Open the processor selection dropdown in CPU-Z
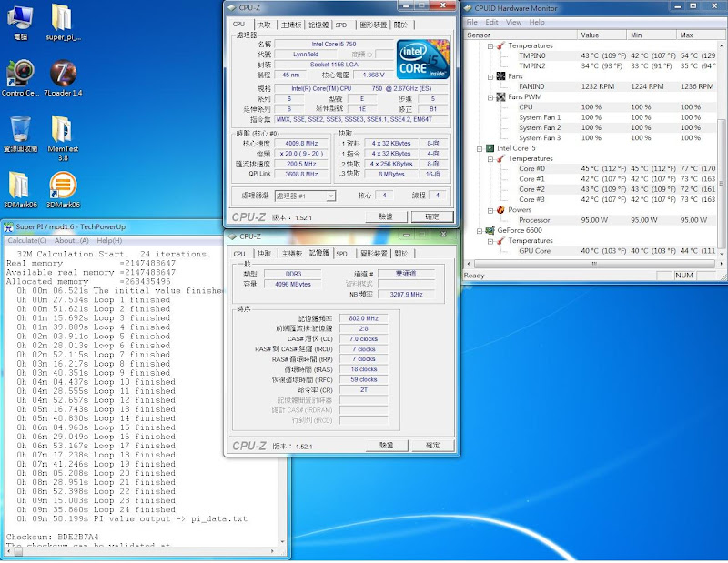 tap(330, 196)
